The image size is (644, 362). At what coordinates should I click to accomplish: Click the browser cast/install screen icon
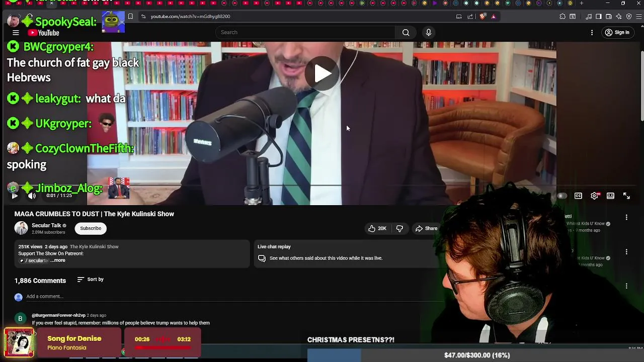pyautogui.click(x=459, y=17)
